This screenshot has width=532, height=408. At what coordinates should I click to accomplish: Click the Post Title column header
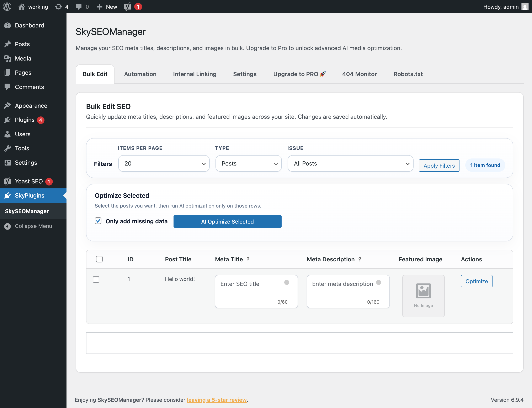click(178, 259)
